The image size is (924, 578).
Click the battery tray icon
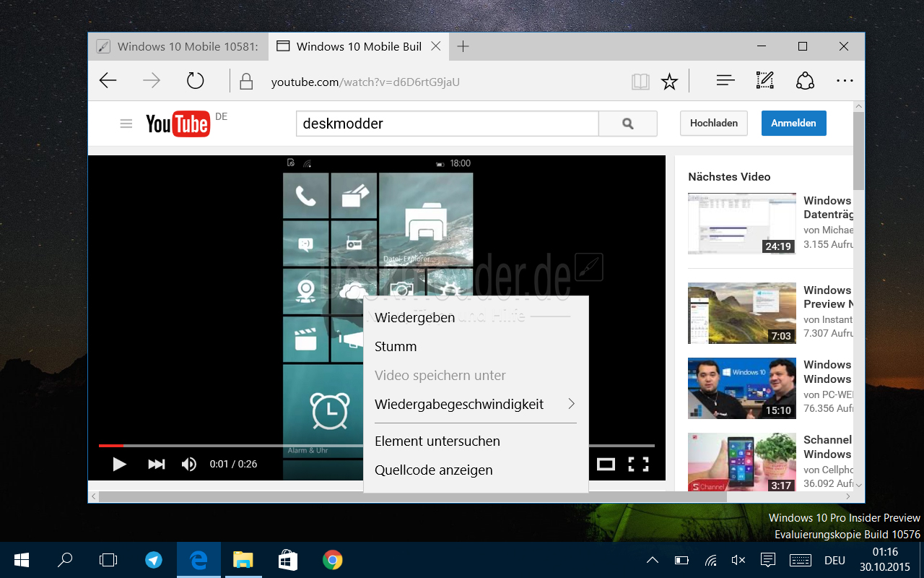681,560
